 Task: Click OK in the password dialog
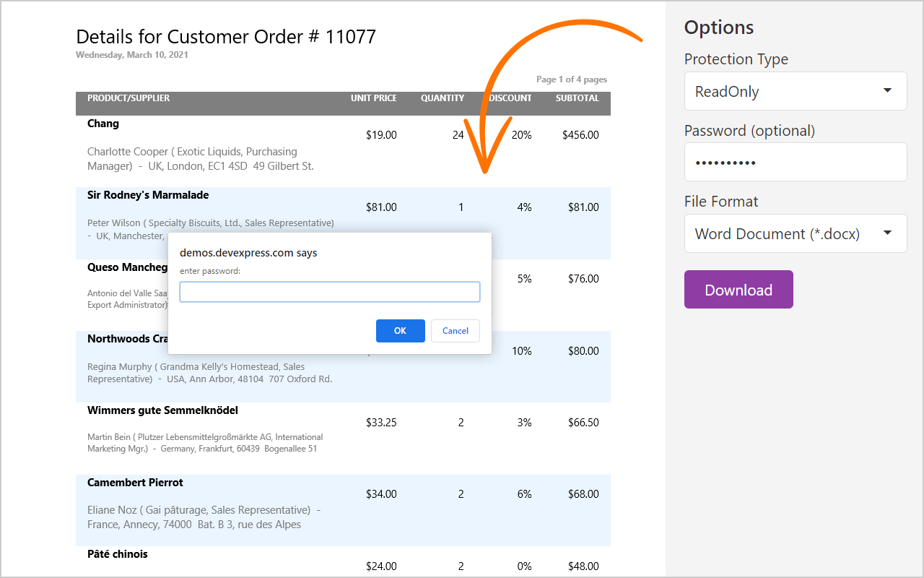(x=400, y=331)
